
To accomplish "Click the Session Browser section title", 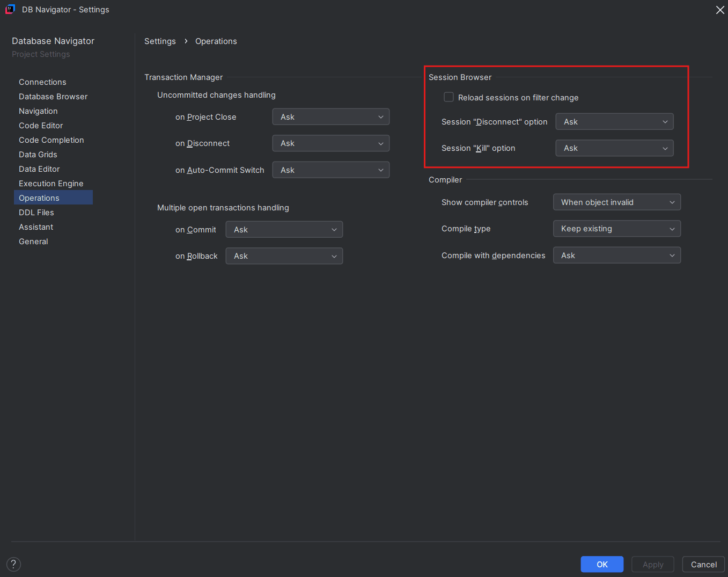I will (460, 77).
